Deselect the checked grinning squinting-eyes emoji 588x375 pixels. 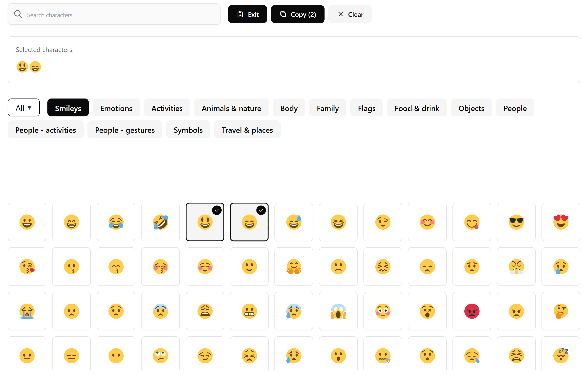(249, 222)
